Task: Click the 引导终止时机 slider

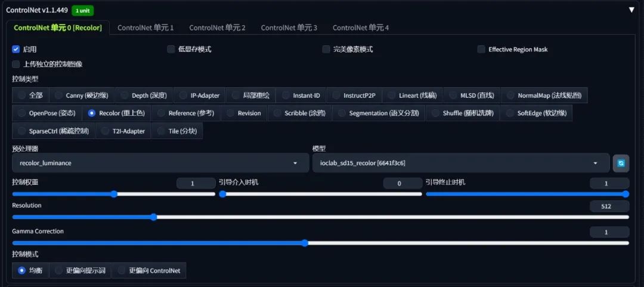Action: tap(527, 194)
